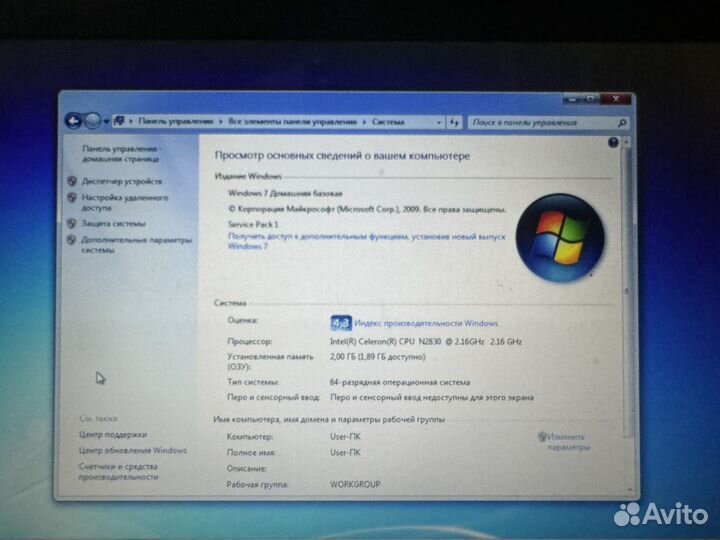
Task: Click the 4,8 performance rating badge
Action: tap(340, 323)
